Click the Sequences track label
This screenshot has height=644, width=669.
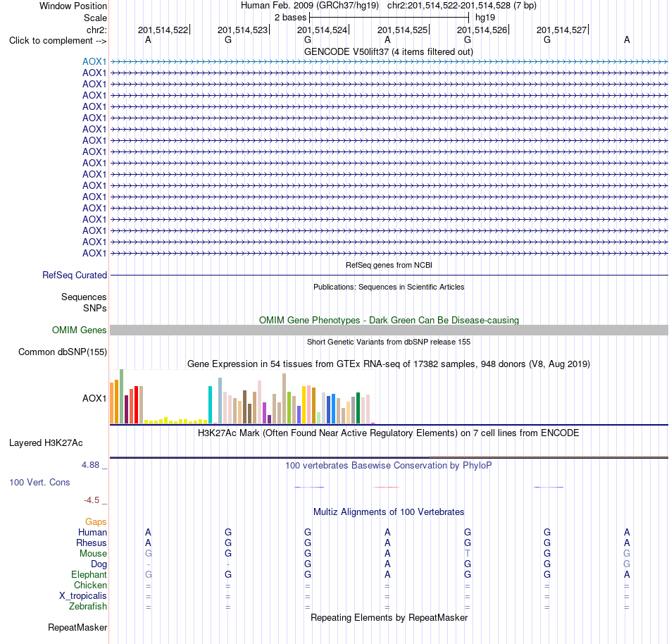84,297
